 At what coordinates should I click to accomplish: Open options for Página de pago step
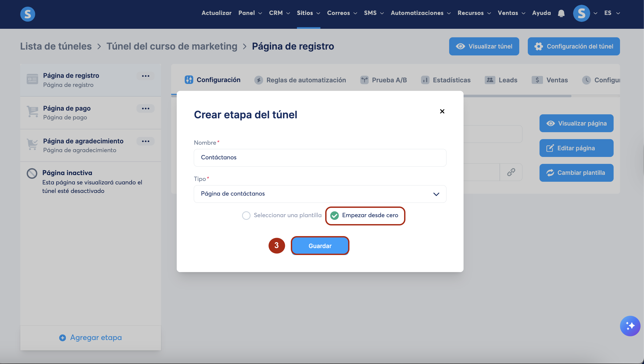coord(146,108)
